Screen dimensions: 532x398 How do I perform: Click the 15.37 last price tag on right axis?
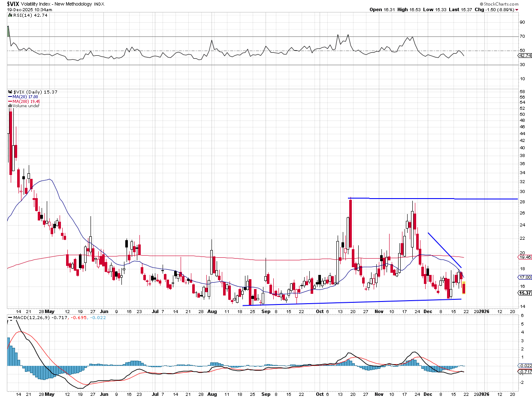pyautogui.click(x=525, y=293)
